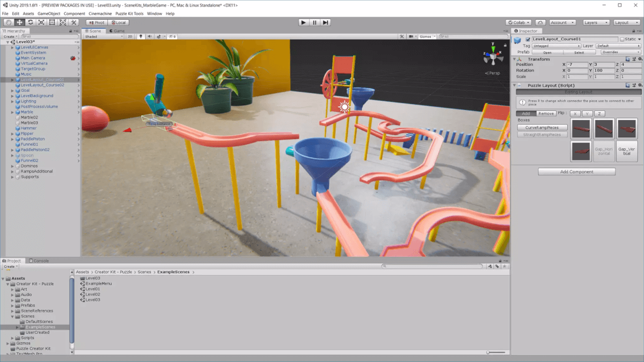Expand the Dominos hierarchy item
The height and width of the screenshot is (362, 644).
(x=12, y=166)
